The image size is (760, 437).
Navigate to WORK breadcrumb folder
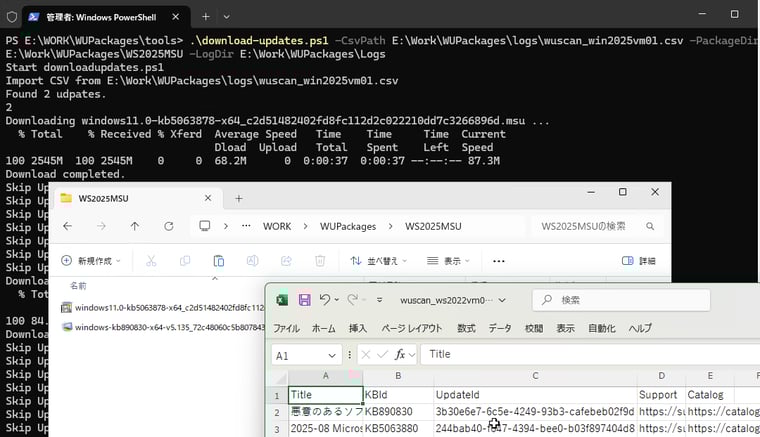(x=277, y=226)
